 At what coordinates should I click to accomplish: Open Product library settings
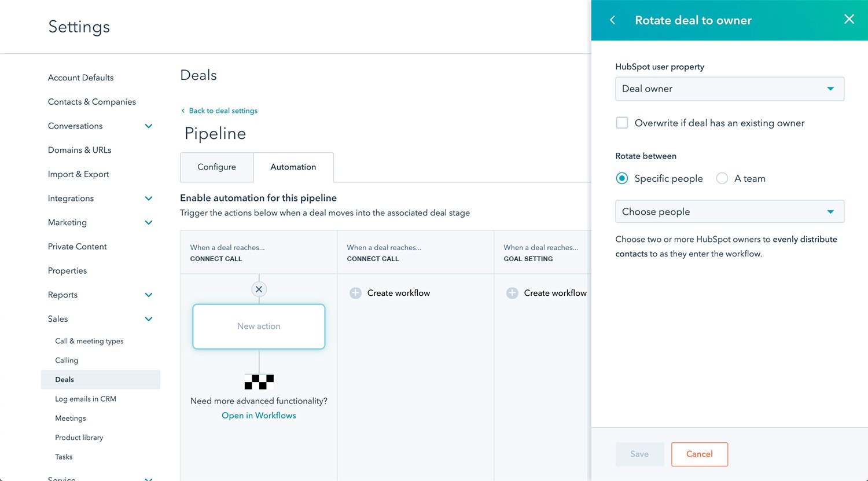pyautogui.click(x=79, y=438)
